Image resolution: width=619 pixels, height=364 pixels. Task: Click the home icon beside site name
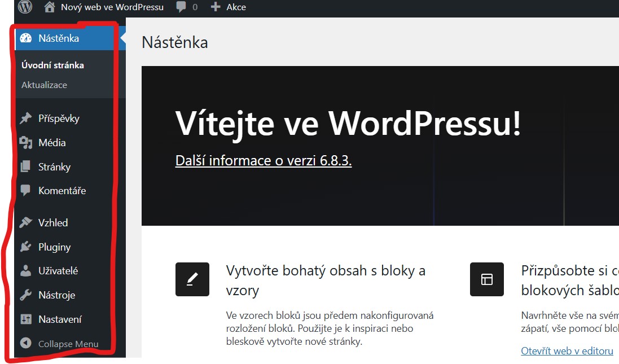coord(50,7)
